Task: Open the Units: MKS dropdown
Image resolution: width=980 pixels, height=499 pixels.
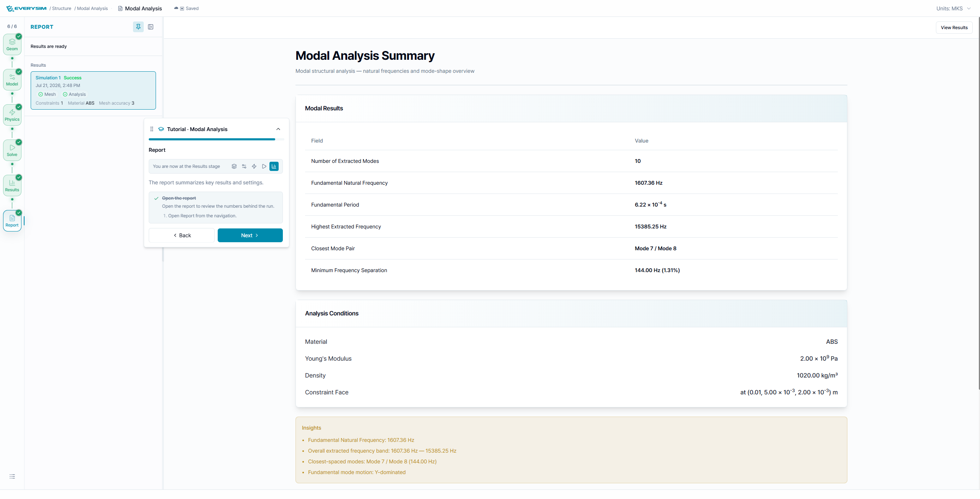Action: 954,8
